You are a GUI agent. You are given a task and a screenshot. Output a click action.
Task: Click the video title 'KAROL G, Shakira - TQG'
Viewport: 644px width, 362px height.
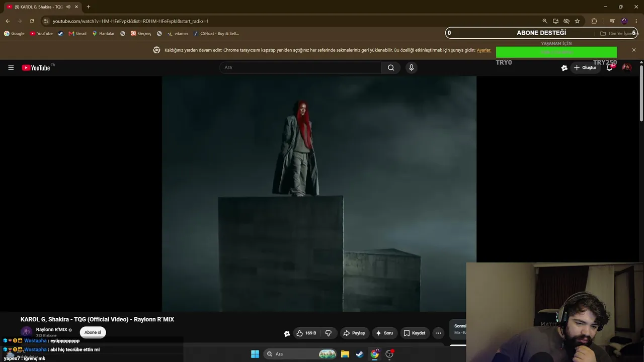pyautogui.click(x=97, y=319)
